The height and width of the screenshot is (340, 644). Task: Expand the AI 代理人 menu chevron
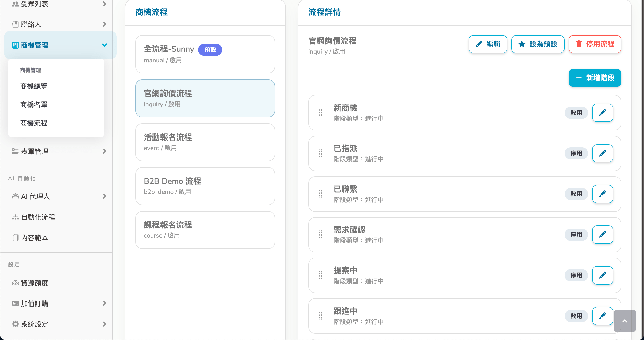click(x=105, y=196)
